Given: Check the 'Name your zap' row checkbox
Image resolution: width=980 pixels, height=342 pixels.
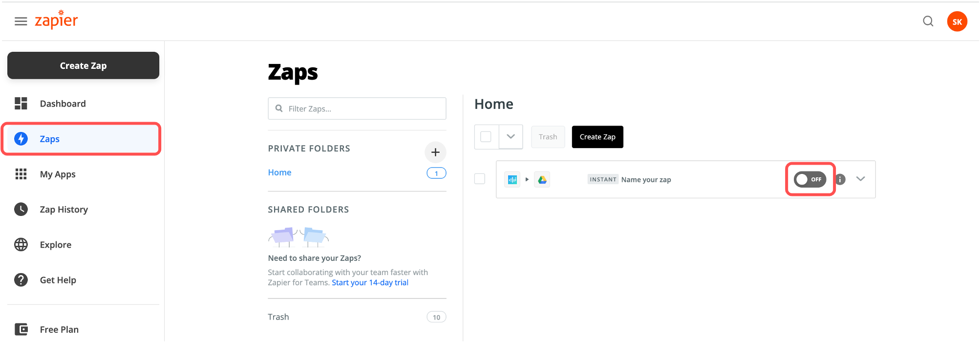Looking at the screenshot, I should (480, 179).
